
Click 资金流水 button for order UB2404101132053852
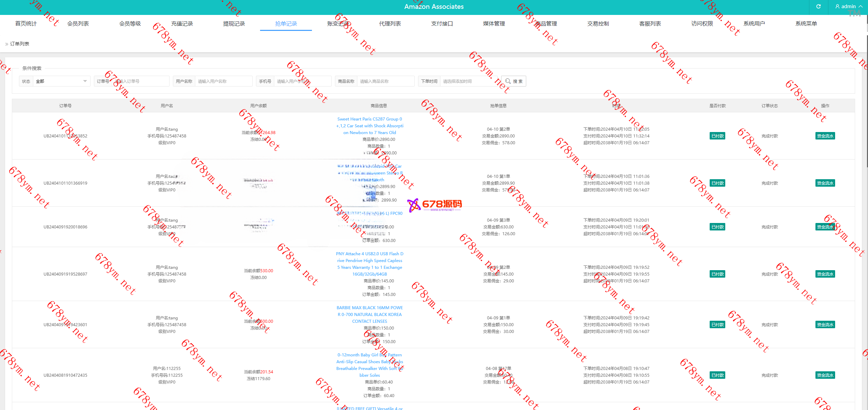(825, 136)
